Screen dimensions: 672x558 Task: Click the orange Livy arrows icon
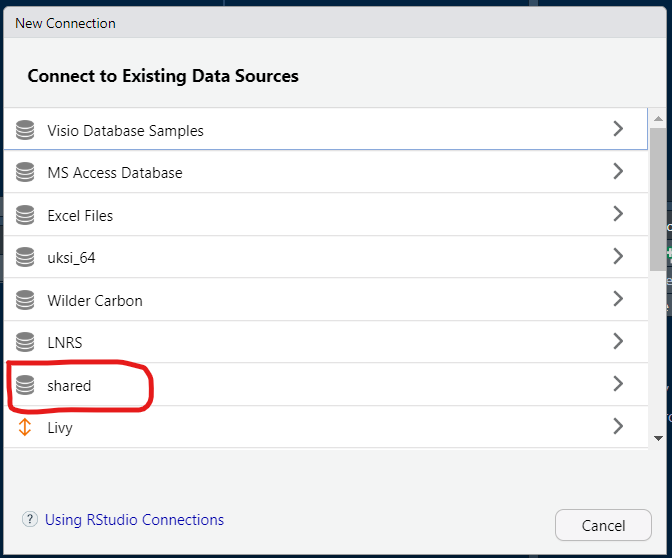[25, 427]
